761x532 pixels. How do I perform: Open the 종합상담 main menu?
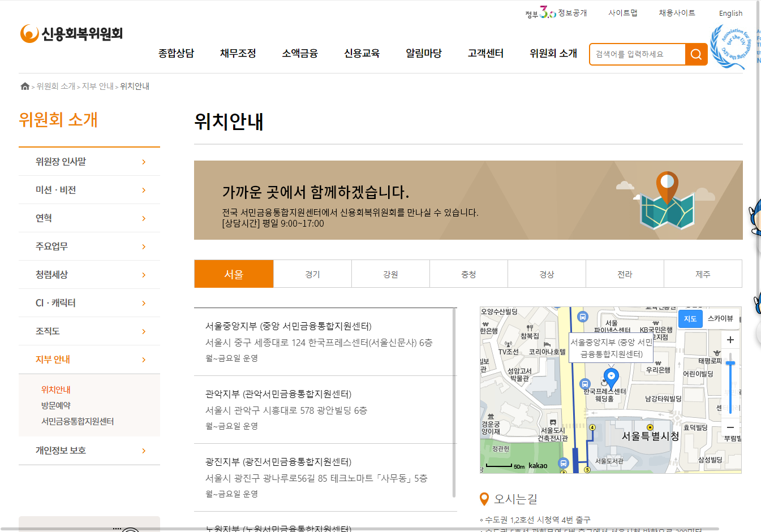point(176,53)
